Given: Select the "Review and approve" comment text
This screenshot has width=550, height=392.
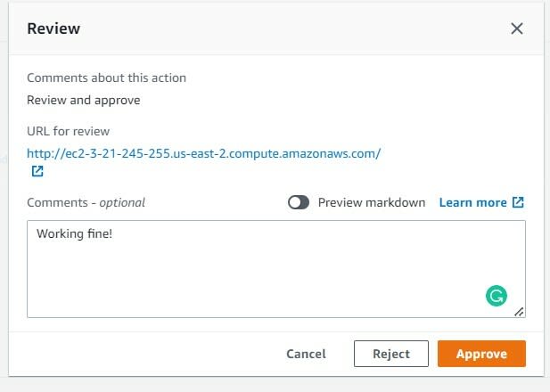Looking at the screenshot, I should pos(84,101).
